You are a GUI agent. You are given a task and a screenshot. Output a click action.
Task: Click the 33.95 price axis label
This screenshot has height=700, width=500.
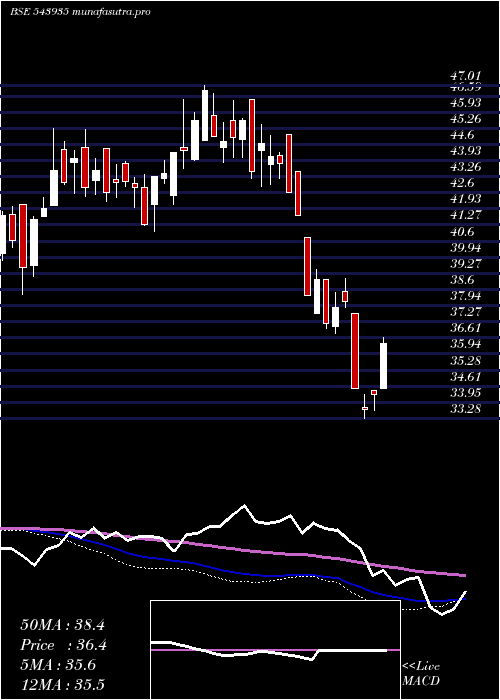(465, 392)
